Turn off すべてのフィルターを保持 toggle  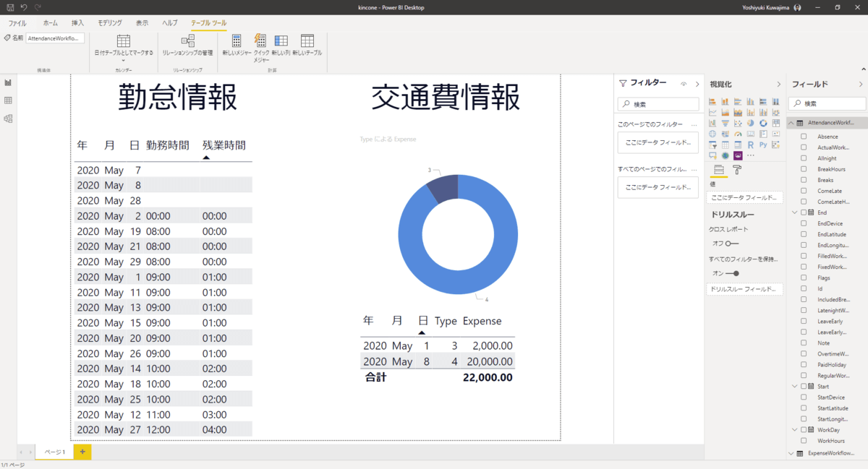pyautogui.click(x=732, y=273)
